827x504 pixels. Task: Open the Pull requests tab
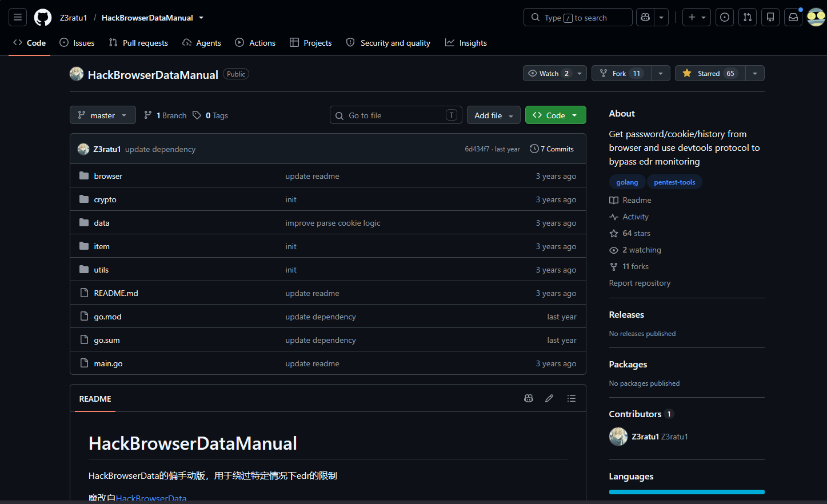138,43
